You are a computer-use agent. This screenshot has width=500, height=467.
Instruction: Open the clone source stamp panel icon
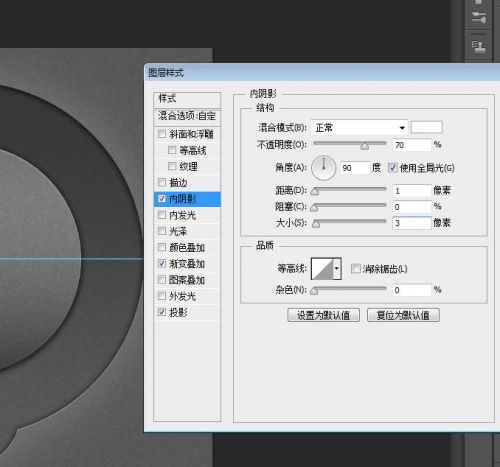(479, 46)
